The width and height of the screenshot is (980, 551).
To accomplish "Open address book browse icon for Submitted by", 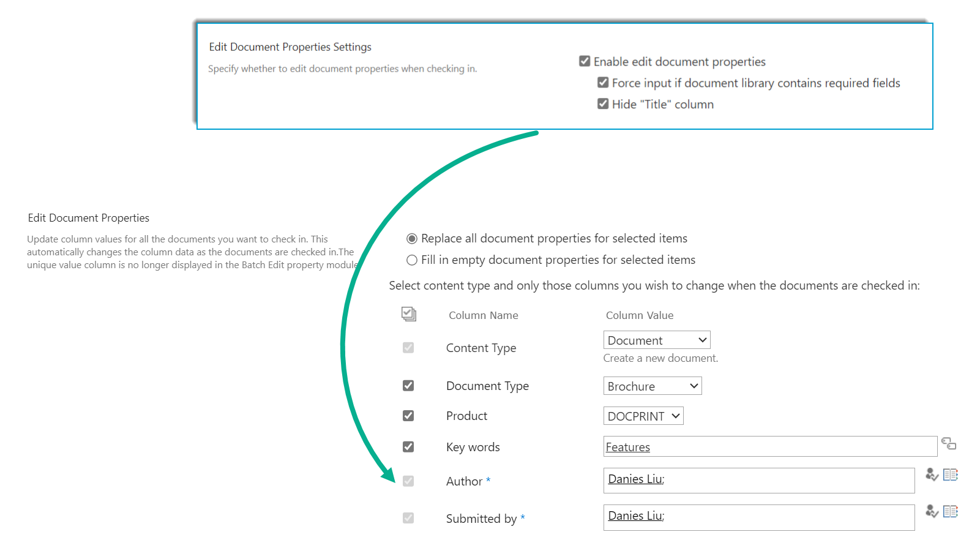I will (x=951, y=511).
